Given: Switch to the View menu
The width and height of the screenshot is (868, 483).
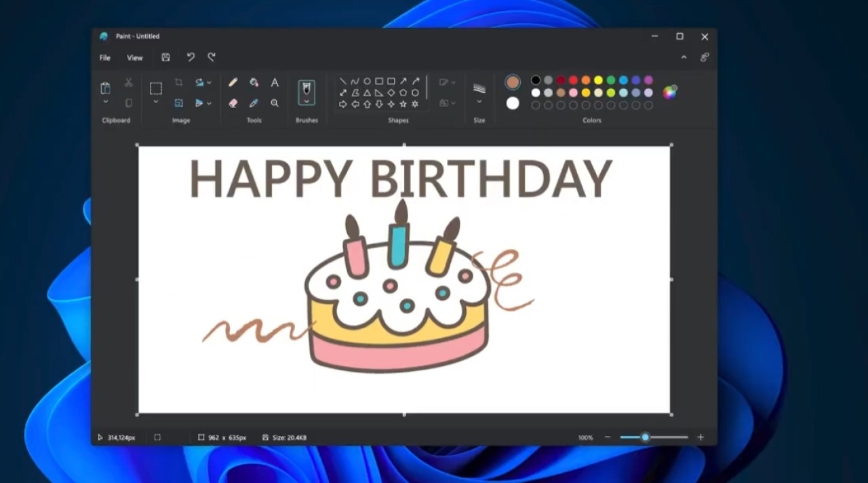Looking at the screenshot, I should coord(134,58).
